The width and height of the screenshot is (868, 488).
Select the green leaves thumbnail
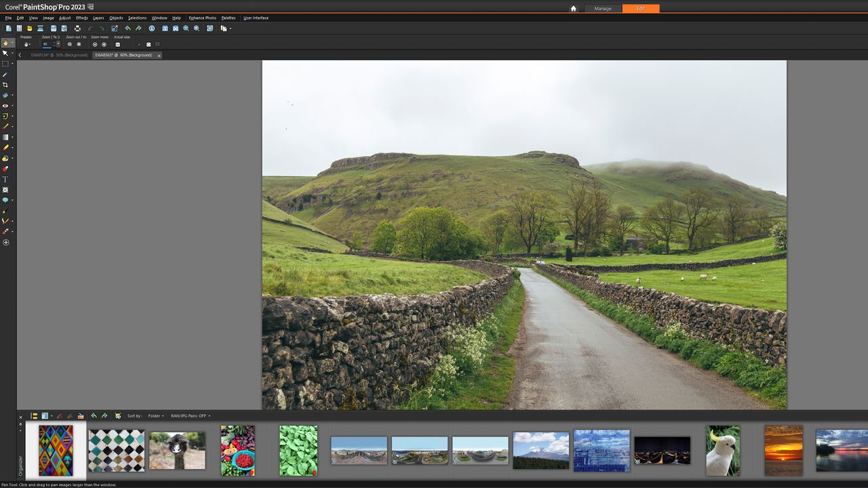(x=298, y=450)
